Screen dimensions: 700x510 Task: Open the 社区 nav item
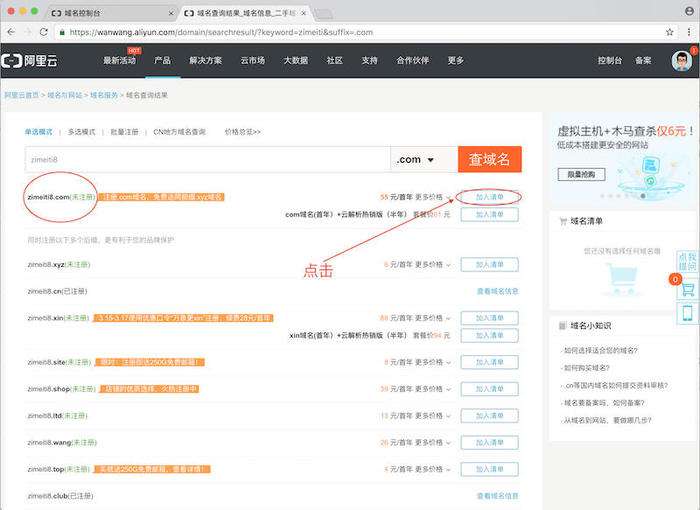[x=335, y=60]
